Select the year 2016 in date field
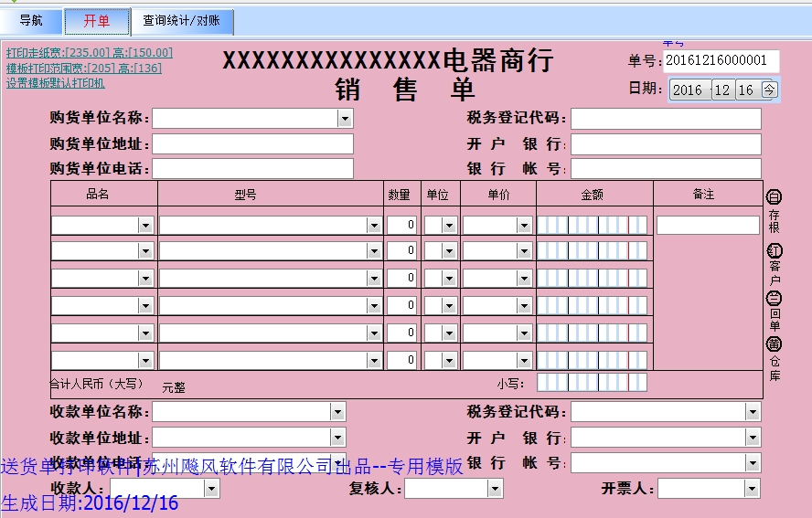Viewport: 812px width, 518px height. point(688,90)
